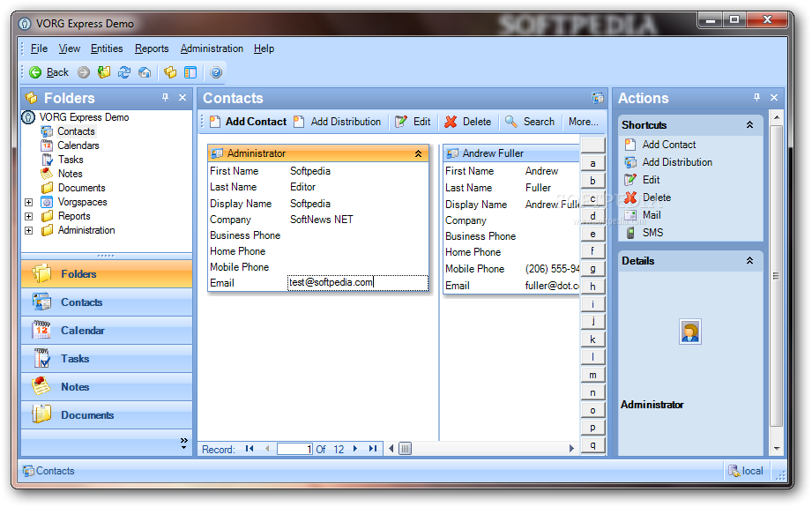
Task: Filter contacts by letter k
Action: (593, 339)
